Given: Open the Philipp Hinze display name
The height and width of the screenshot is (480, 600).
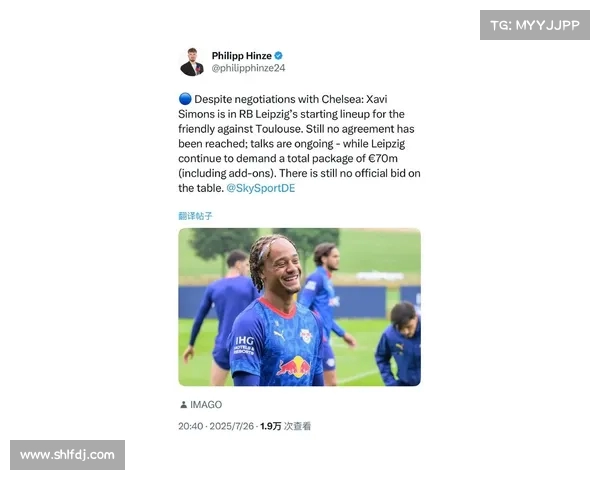Looking at the screenshot, I should click(242, 56).
